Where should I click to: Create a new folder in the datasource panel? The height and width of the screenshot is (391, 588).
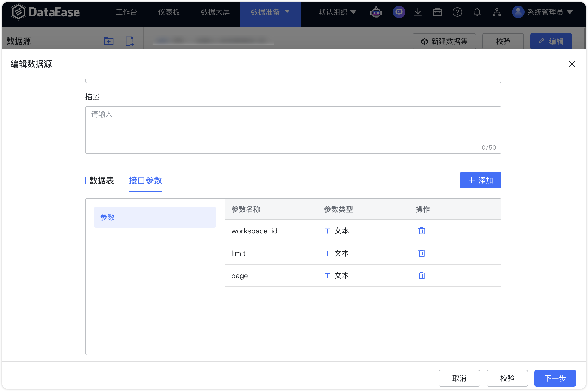point(109,41)
